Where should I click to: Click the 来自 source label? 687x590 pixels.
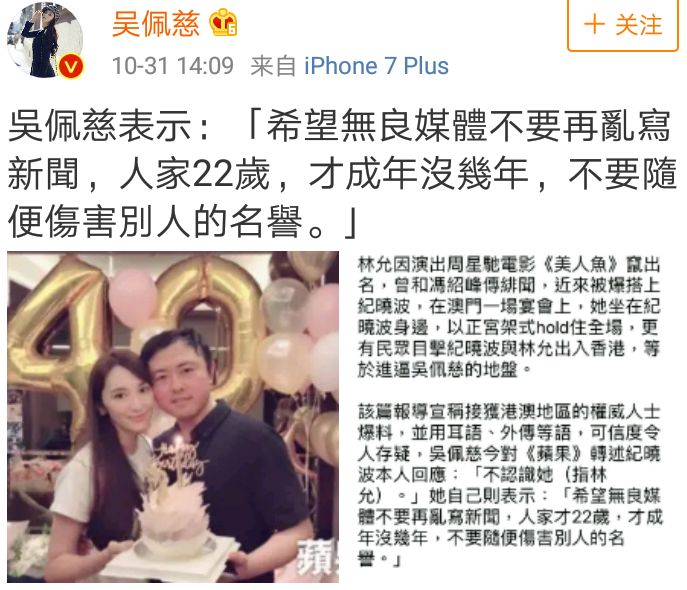273,66
